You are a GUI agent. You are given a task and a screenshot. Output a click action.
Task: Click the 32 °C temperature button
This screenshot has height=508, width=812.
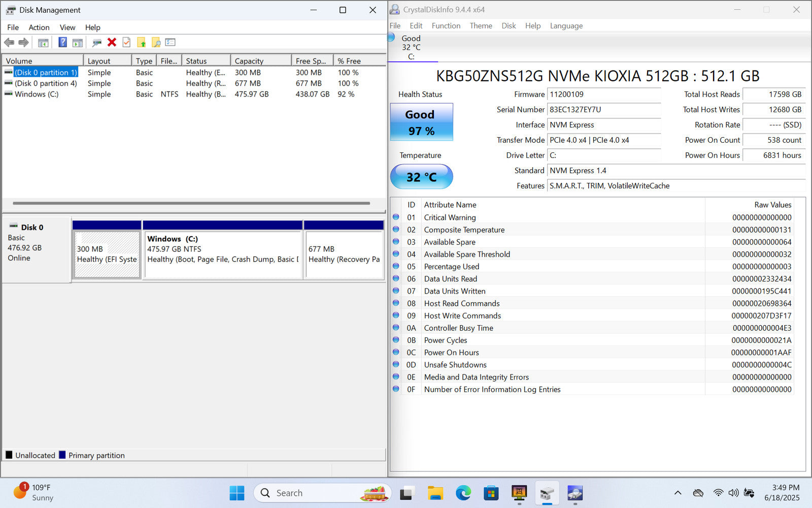(x=421, y=177)
